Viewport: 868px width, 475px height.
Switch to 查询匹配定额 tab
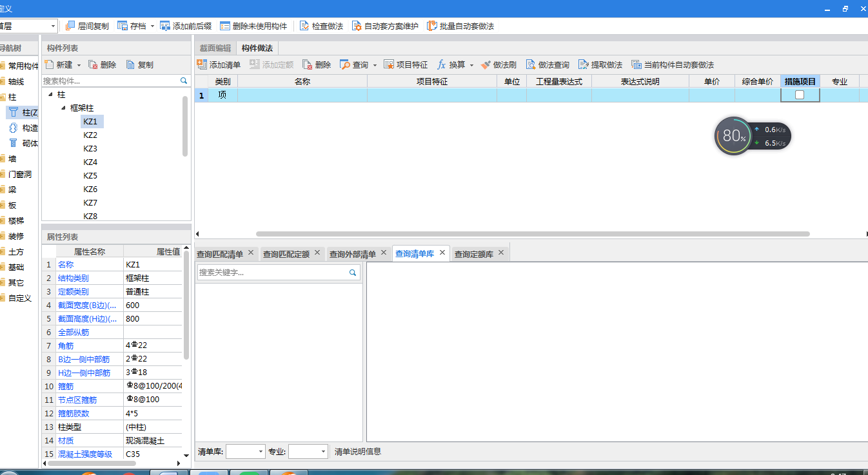pyautogui.click(x=286, y=254)
